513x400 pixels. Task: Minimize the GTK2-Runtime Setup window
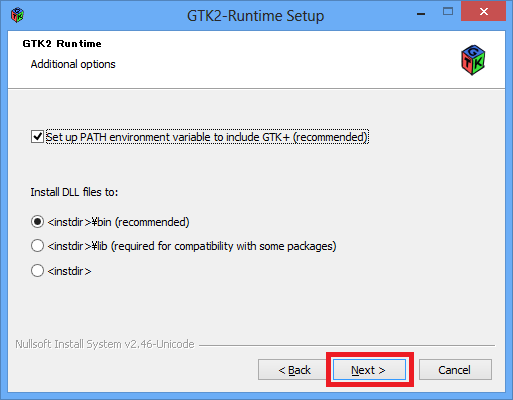click(421, 14)
